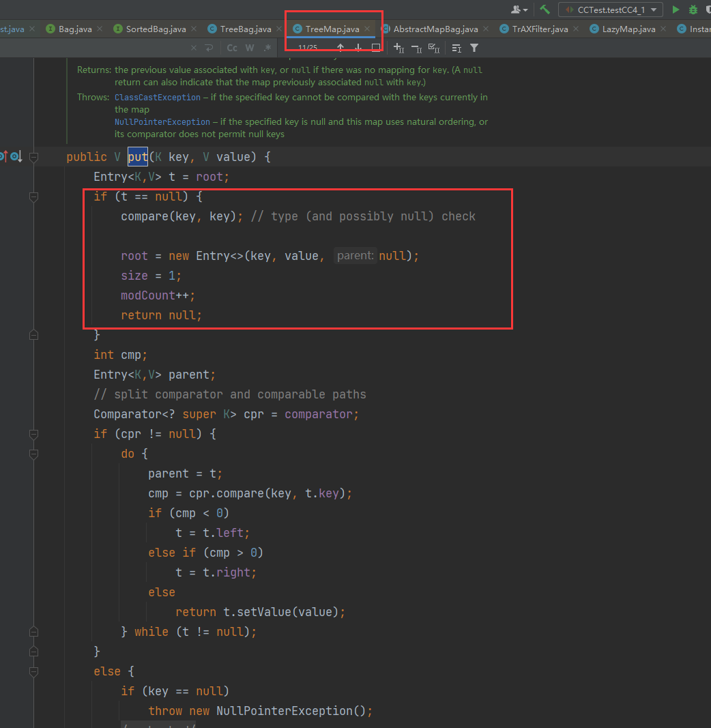Collapse the put method fold marker
The height and width of the screenshot is (728, 711).
pos(33,158)
